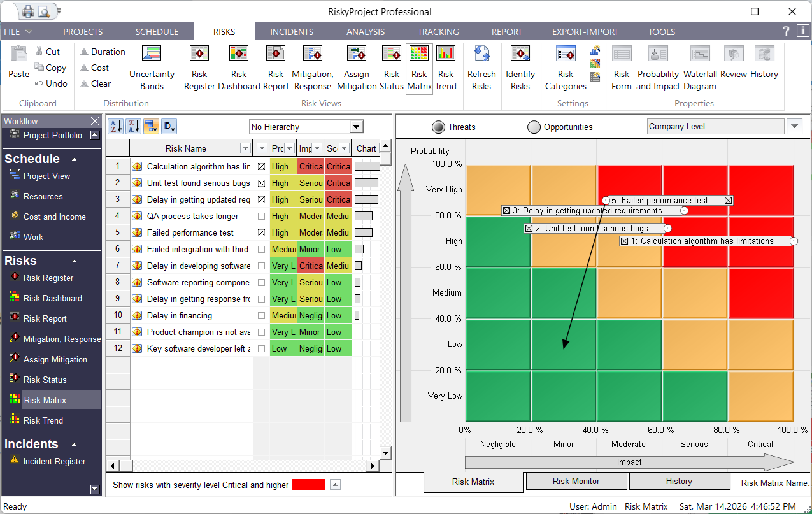Screen dimensions: 812x514
Task: Open the INCIDENTS ribbon tab
Action: coord(291,31)
